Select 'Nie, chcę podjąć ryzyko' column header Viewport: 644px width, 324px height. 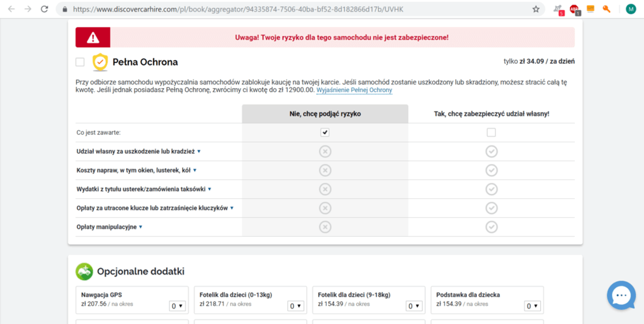pos(325,114)
